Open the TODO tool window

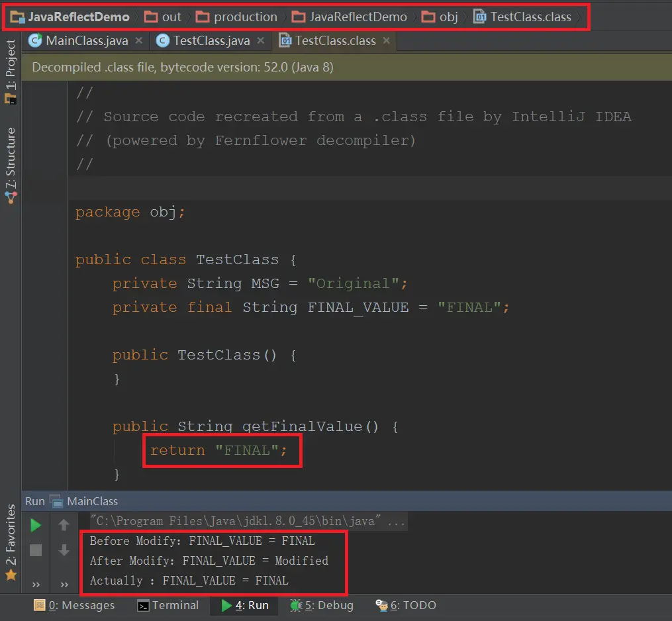(x=406, y=605)
